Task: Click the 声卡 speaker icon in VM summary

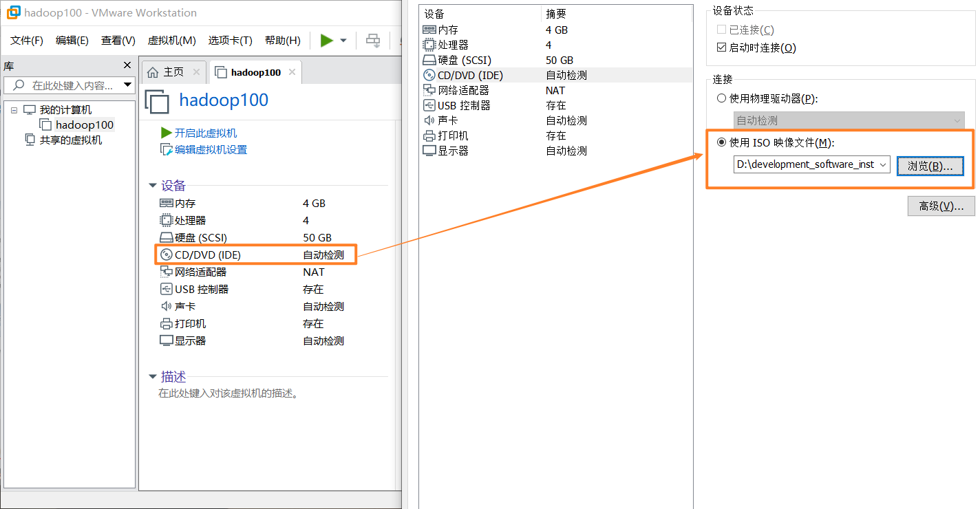Action: [166, 306]
